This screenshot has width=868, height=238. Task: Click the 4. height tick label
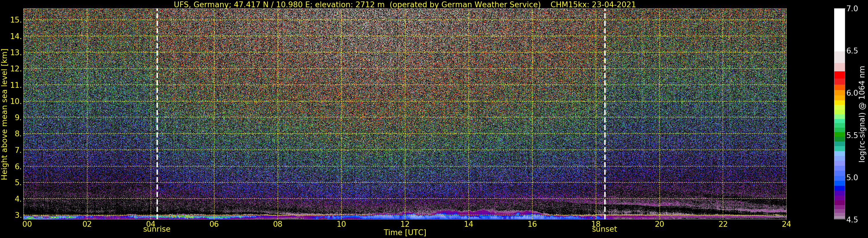click(18, 199)
